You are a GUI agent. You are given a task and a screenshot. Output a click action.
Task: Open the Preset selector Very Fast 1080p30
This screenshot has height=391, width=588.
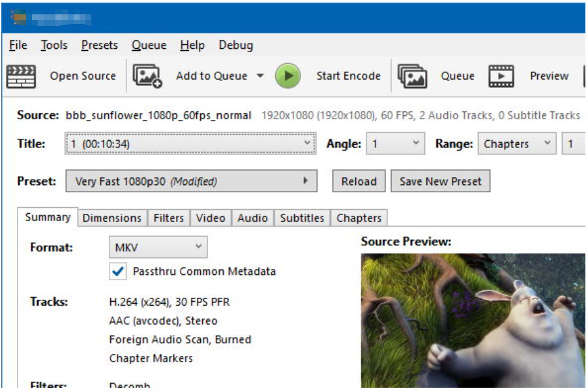tap(191, 181)
